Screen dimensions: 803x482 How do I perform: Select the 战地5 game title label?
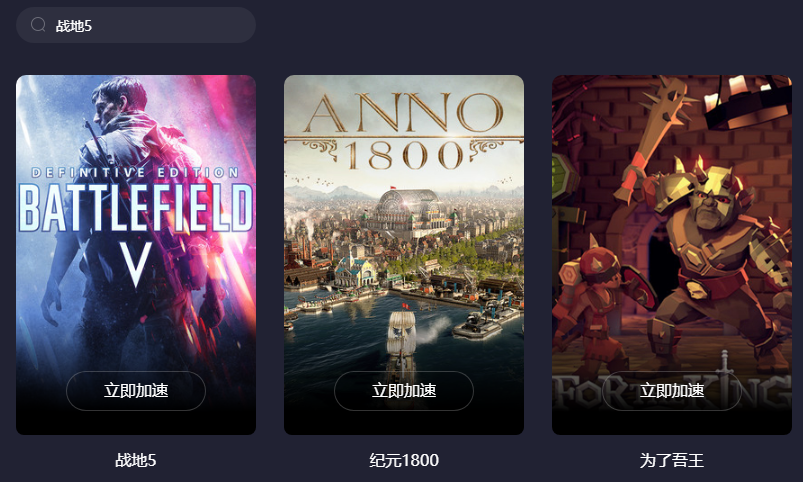(x=136, y=460)
